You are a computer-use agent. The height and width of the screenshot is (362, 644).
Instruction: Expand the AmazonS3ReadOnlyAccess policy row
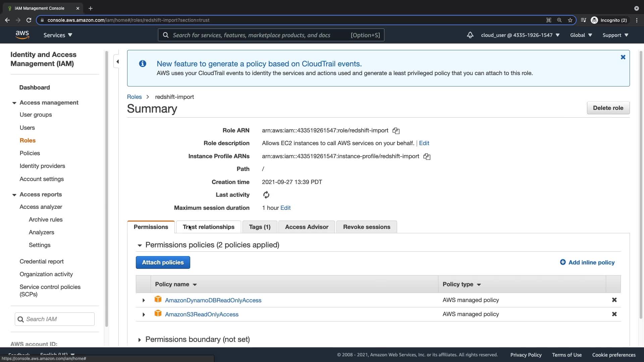pyautogui.click(x=144, y=314)
